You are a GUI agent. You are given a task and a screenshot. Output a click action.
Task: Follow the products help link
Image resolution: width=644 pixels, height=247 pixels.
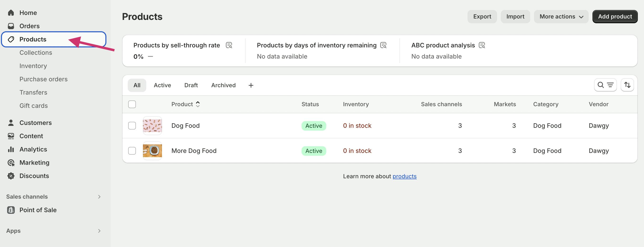click(x=404, y=176)
